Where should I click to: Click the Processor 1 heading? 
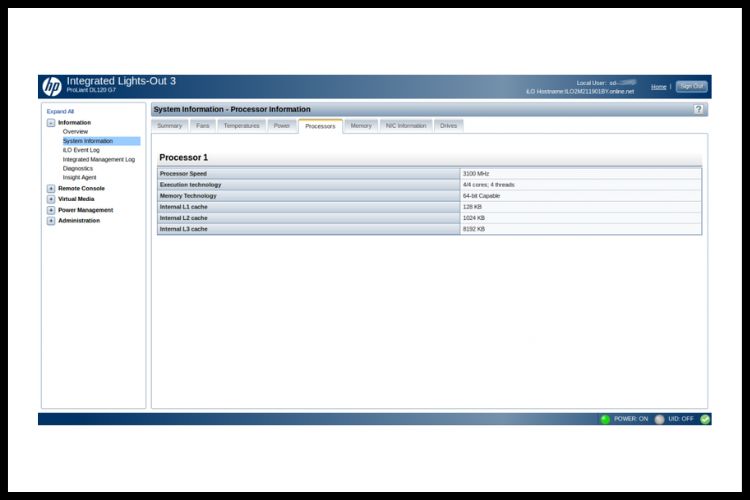184,157
